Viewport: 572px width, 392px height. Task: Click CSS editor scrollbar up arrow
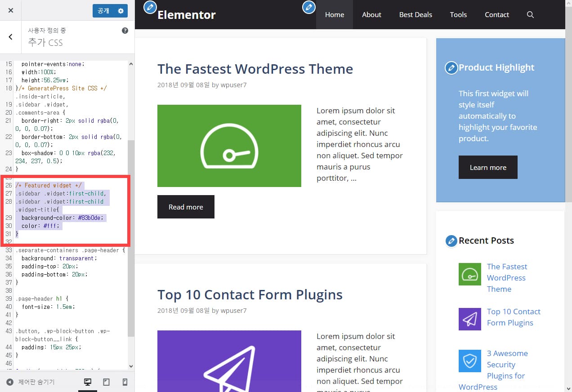131,63
